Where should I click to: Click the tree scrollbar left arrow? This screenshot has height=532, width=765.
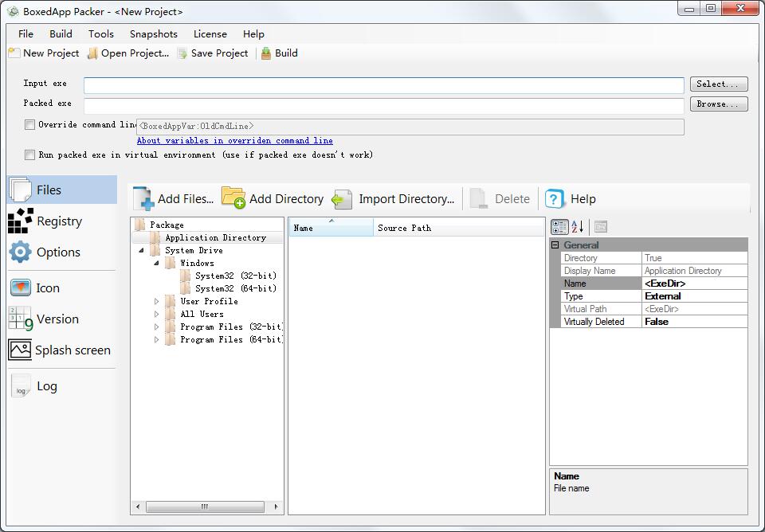coord(138,507)
